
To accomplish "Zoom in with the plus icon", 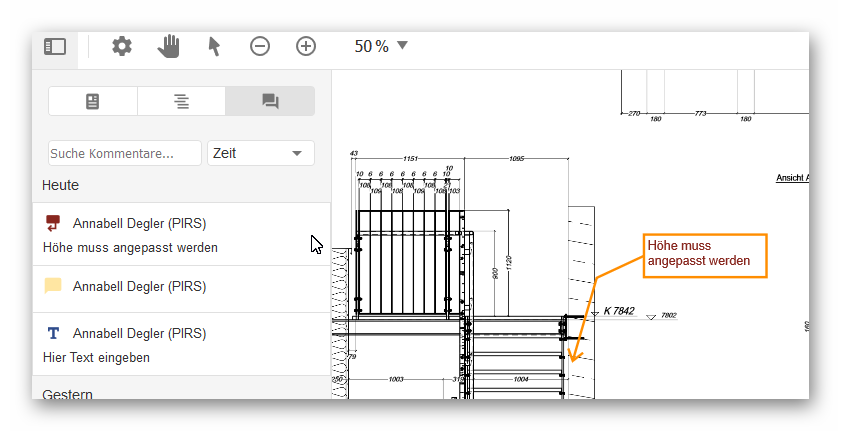I will [306, 46].
